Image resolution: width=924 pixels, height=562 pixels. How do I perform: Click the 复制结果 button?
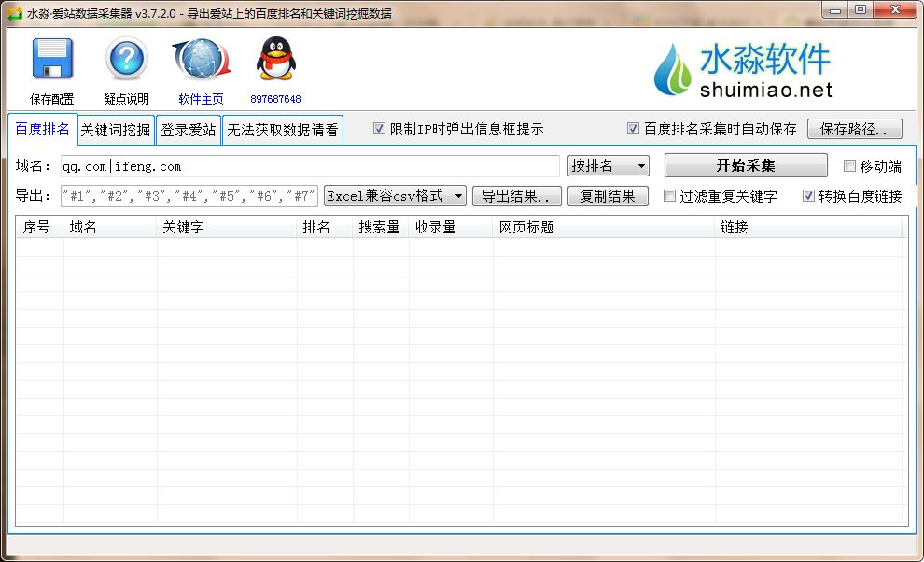coord(608,196)
